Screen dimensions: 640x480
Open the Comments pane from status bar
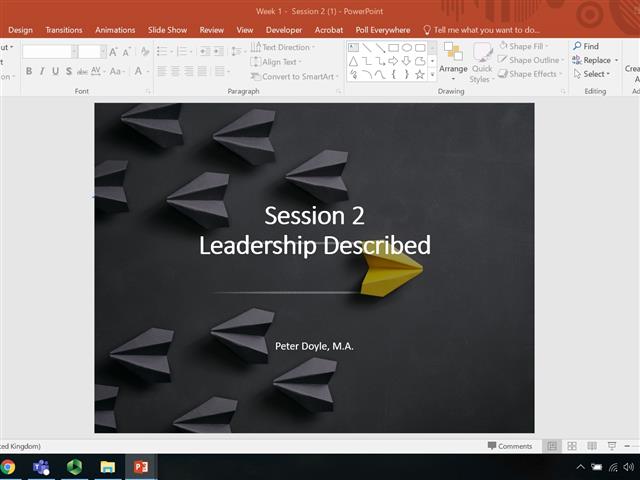click(510, 446)
